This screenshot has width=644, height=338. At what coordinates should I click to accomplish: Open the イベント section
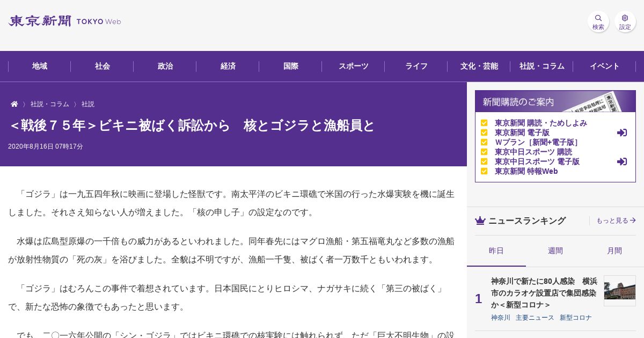605,66
